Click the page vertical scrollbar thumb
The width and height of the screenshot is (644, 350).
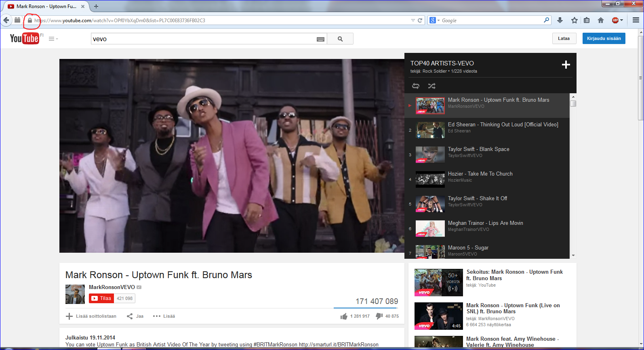tap(641, 78)
